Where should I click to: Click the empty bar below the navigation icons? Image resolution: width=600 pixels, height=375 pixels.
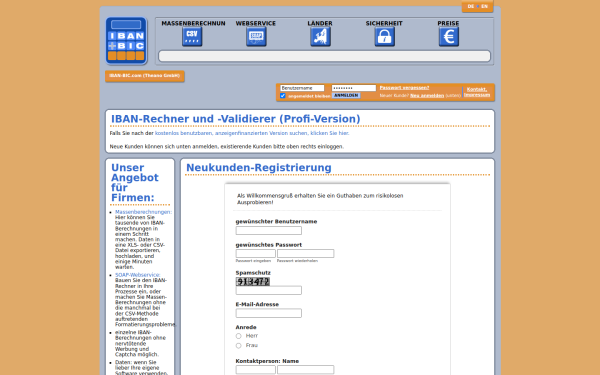324,56
